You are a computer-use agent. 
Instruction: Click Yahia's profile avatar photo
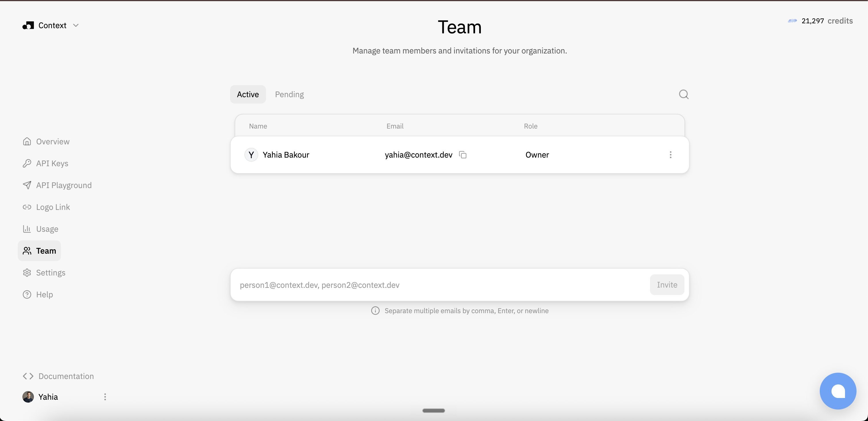pos(28,397)
